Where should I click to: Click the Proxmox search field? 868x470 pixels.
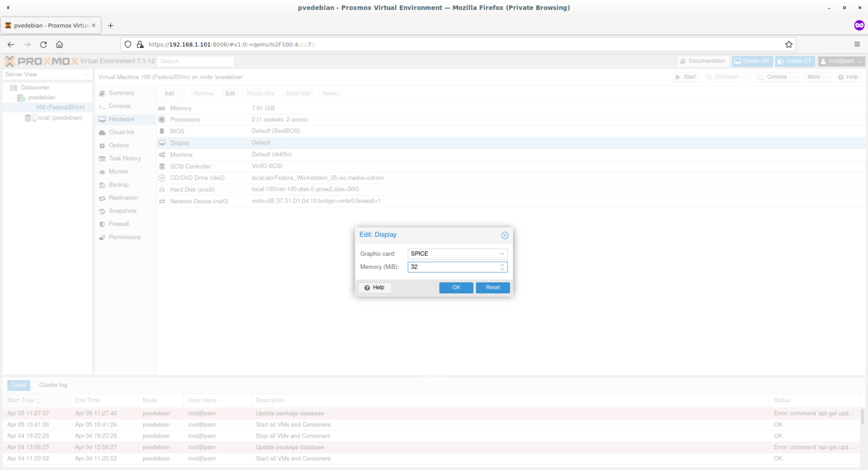click(195, 61)
